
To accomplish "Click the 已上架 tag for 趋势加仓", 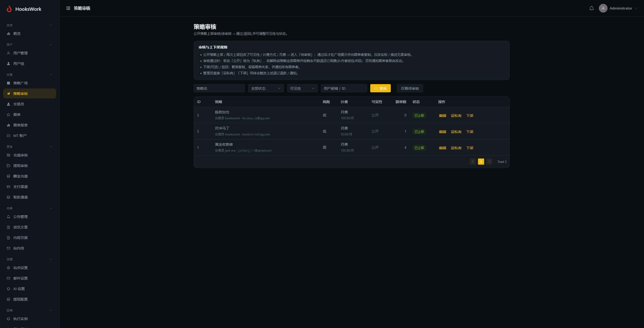I will pyautogui.click(x=419, y=115).
